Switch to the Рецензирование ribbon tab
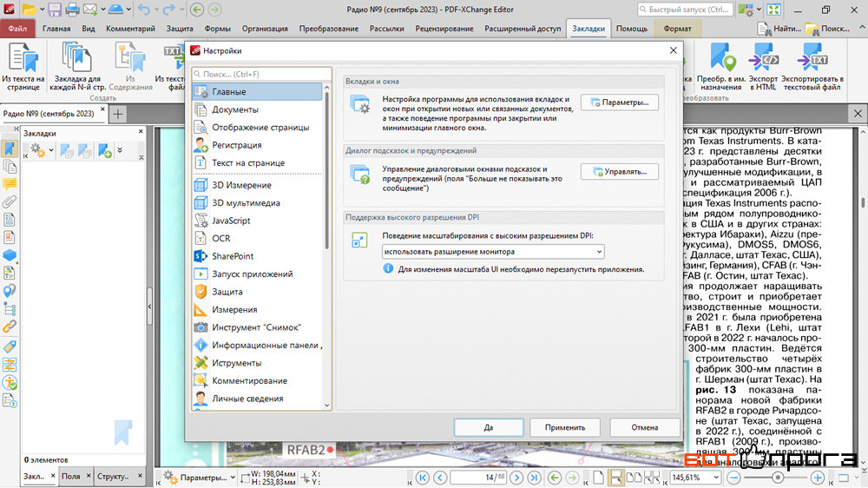868x488 pixels. 444,29
